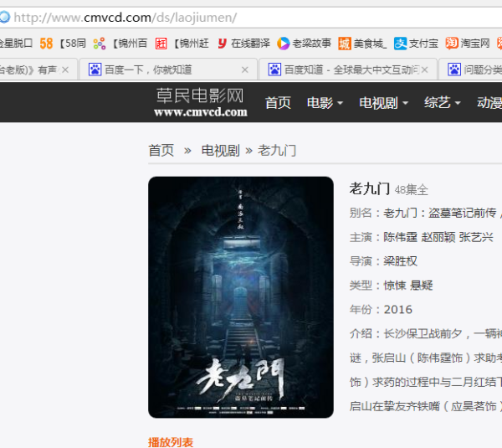Click the 老梁故事 play icon bookmark
Screen dimensions: 502x448
click(x=284, y=44)
